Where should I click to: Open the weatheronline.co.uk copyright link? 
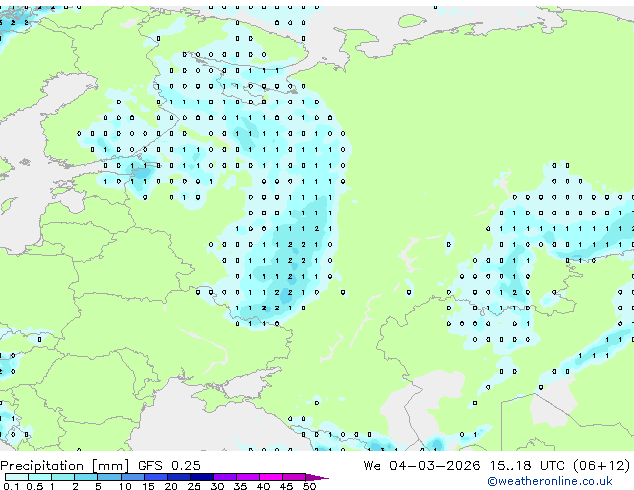pyautogui.click(x=550, y=481)
